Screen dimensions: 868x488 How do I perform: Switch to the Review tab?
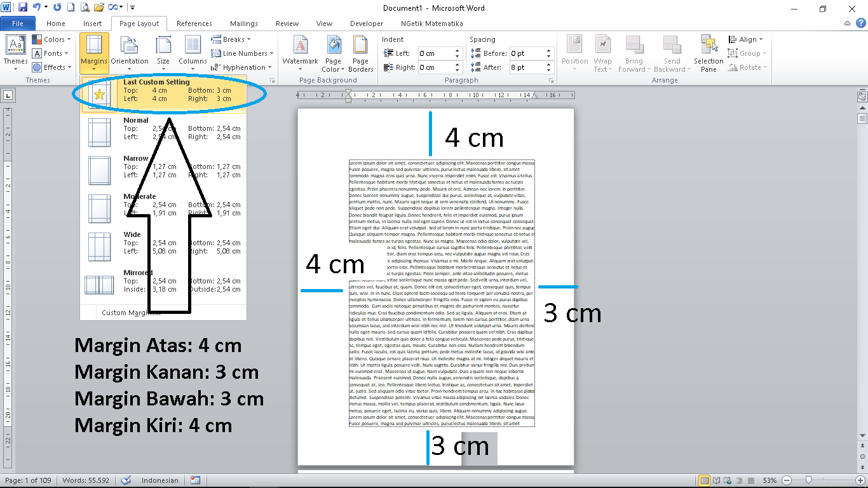point(287,24)
